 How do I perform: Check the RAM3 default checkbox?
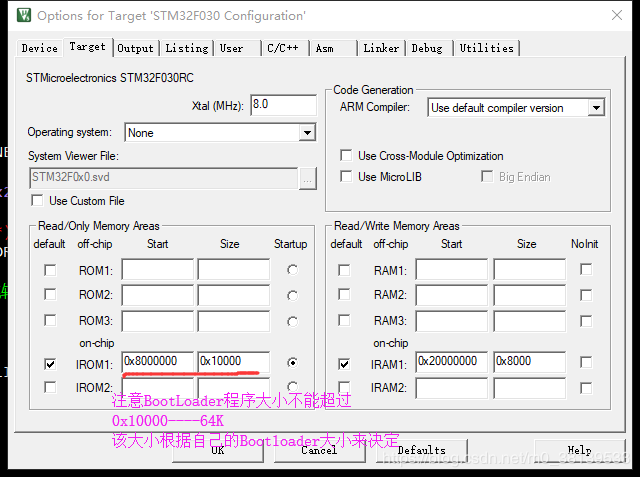344,320
